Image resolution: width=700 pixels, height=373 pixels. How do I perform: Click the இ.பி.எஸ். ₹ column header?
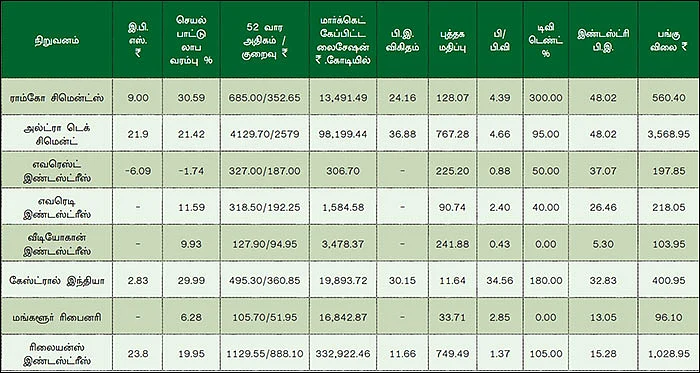[x=138, y=41]
